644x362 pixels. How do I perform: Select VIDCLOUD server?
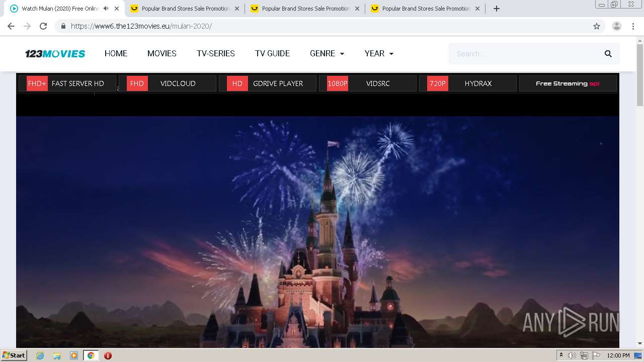point(168,83)
